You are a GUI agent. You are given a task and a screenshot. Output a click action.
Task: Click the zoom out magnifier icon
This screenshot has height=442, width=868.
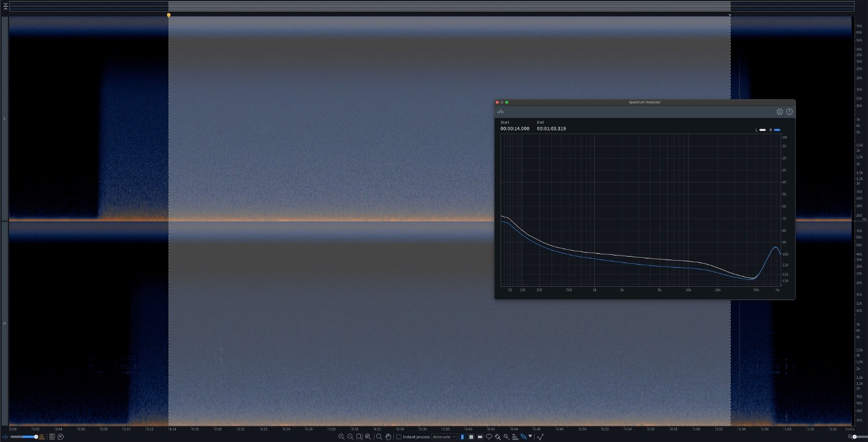tap(350, 437)
